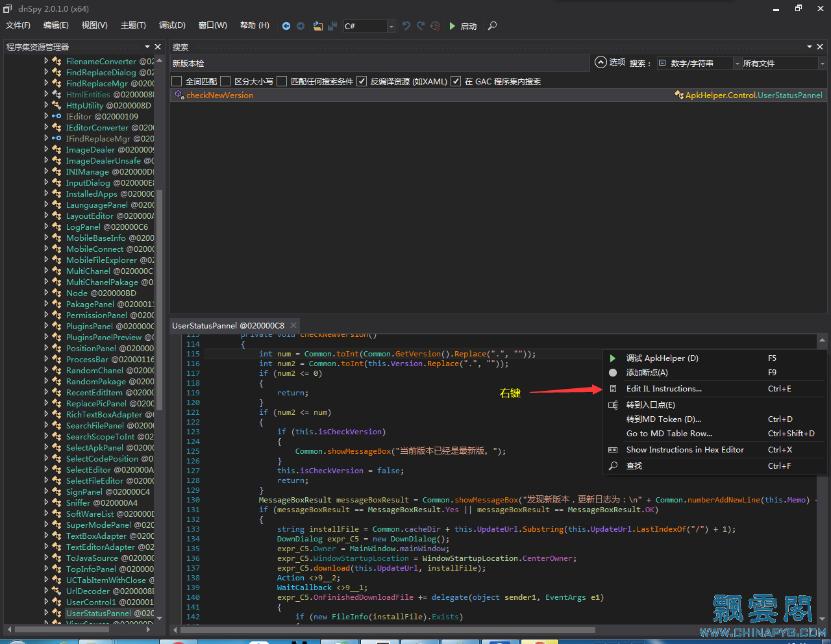The height and width of the screenshot is (644, 831).
Task: Open the 视图(V) menu
Action: point(94,25)
